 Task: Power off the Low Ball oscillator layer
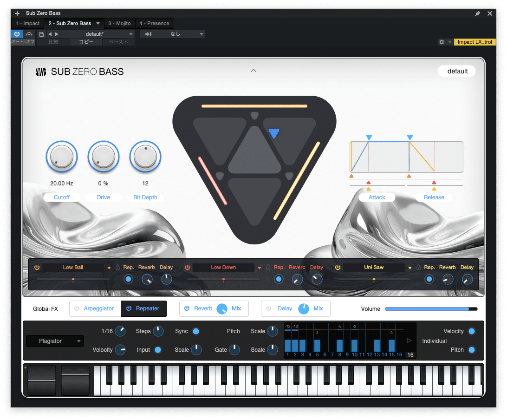37,267
